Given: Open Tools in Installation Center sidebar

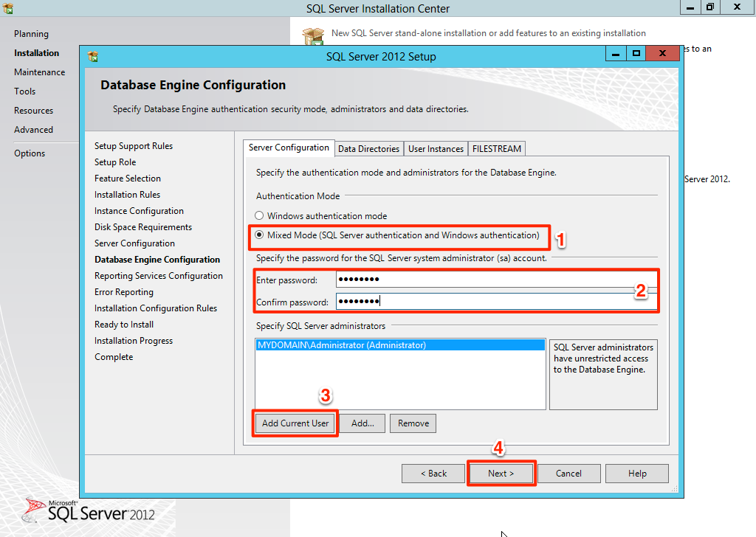Looking at the screenshot, I should tap(24, 91).
